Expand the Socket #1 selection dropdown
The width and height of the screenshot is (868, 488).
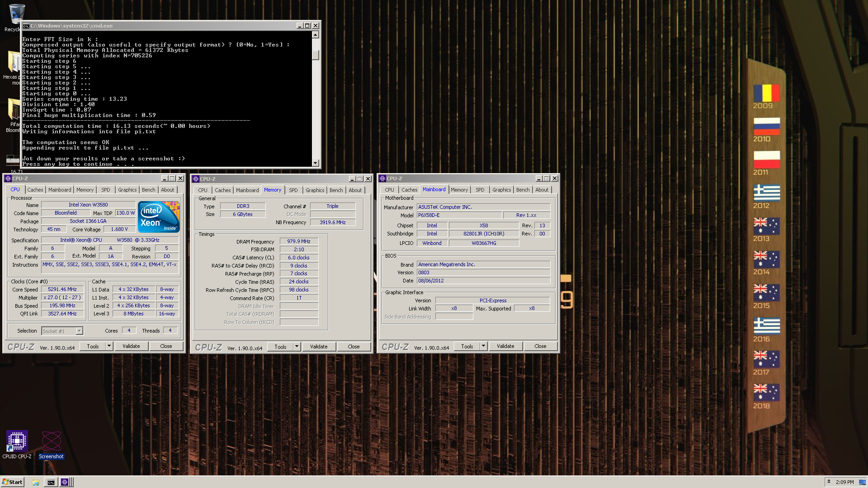(x=79, y=331)
